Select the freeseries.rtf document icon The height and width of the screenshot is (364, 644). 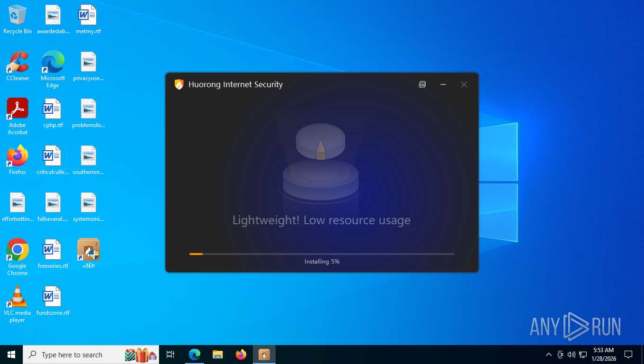coord(53,254)
